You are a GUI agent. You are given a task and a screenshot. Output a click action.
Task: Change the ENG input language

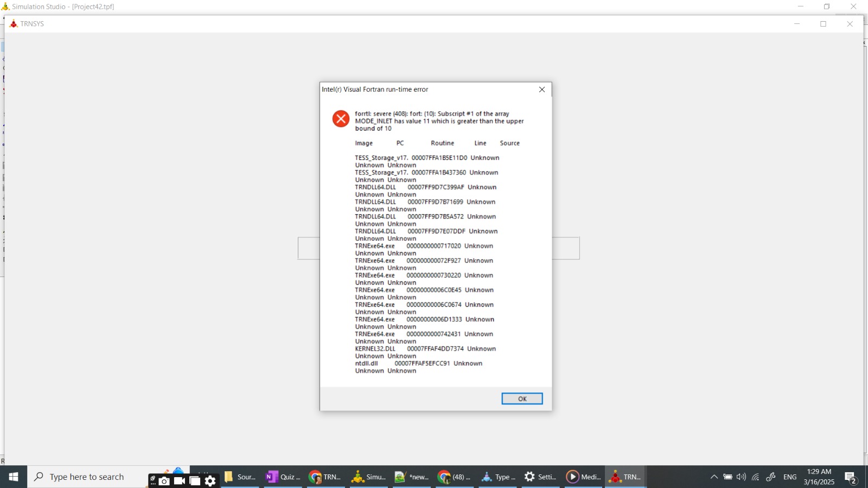790,477
